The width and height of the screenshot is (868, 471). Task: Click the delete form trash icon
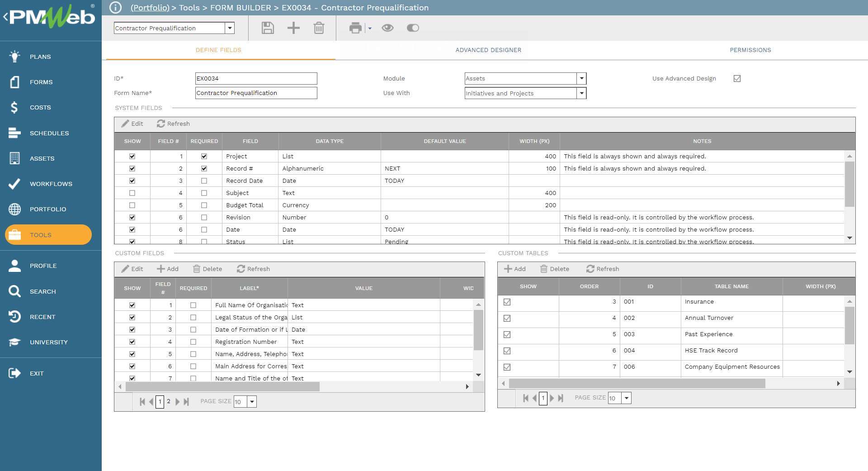coord(319,28)
